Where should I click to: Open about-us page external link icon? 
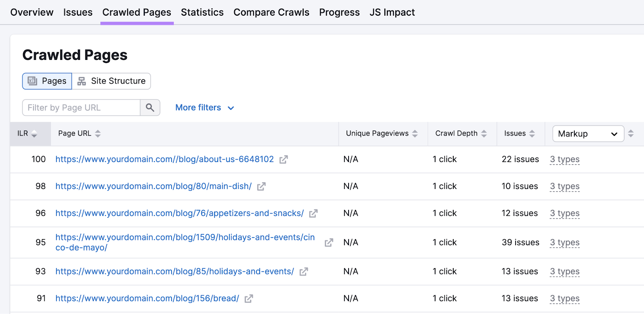283,160
